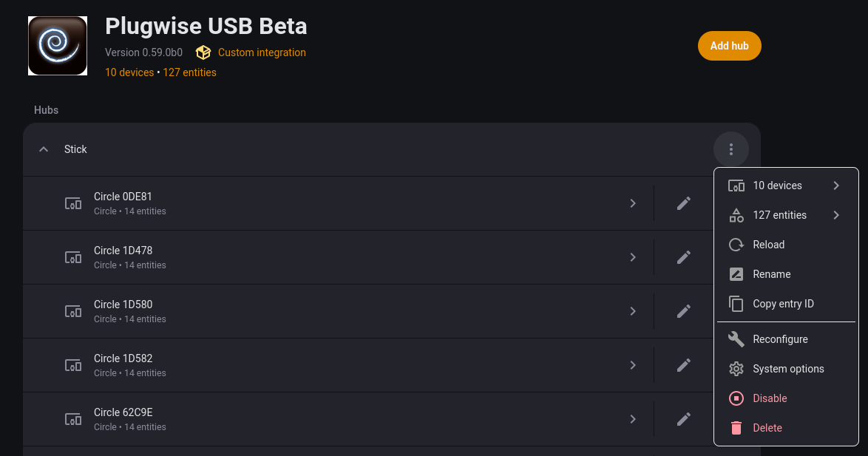Disable the Stick hub entry
This screenshot has height=456, width=868.
[770, 398]
